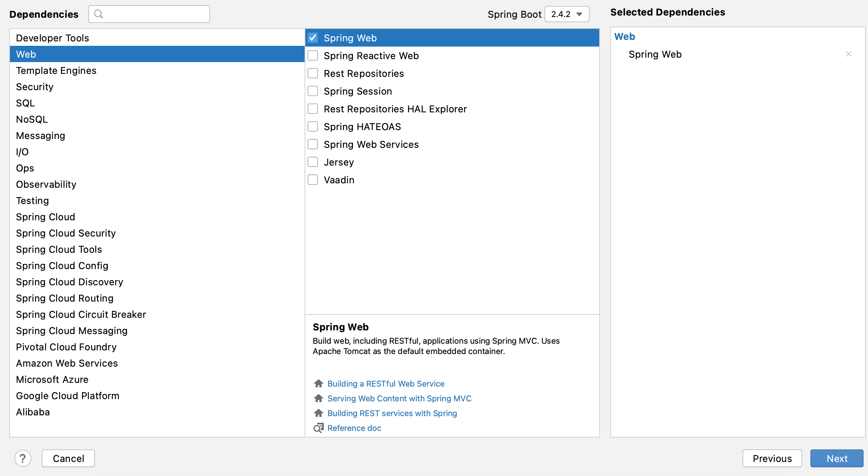This screenshot has width=868, height=476.
Task: Select the Messaging category
Action: pyautogui.click(x=157, y=135)
